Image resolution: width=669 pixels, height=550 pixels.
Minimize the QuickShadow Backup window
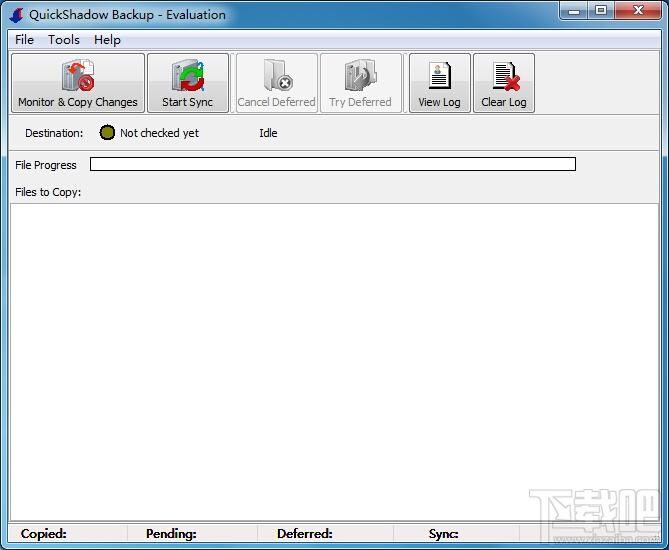(x=574, y=11)
